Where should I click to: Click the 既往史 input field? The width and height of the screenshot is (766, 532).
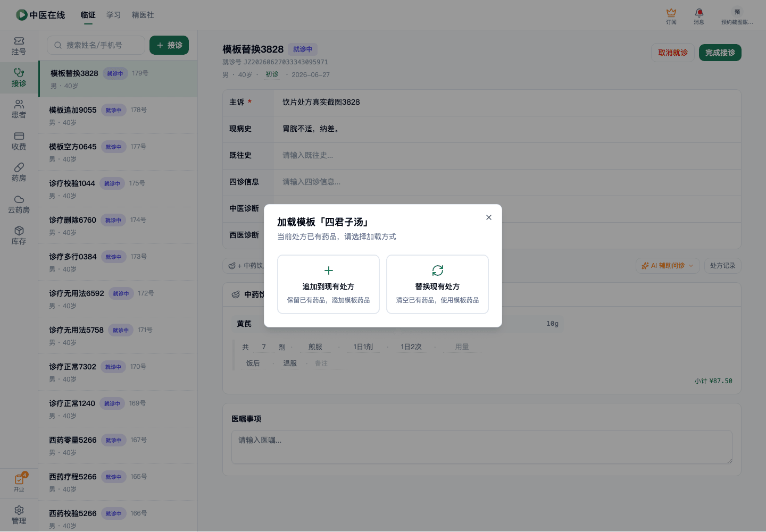pos(507,156)
